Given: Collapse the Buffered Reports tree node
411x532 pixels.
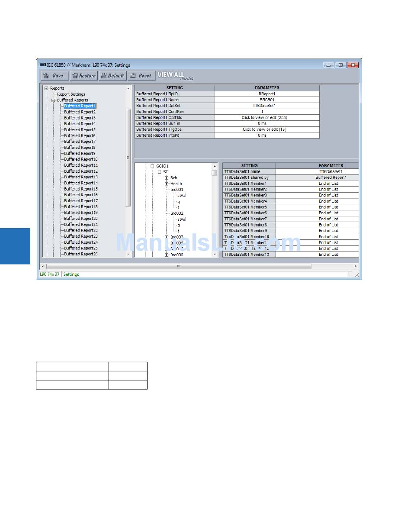Looking at the screenshot, I should pos(54,100).
